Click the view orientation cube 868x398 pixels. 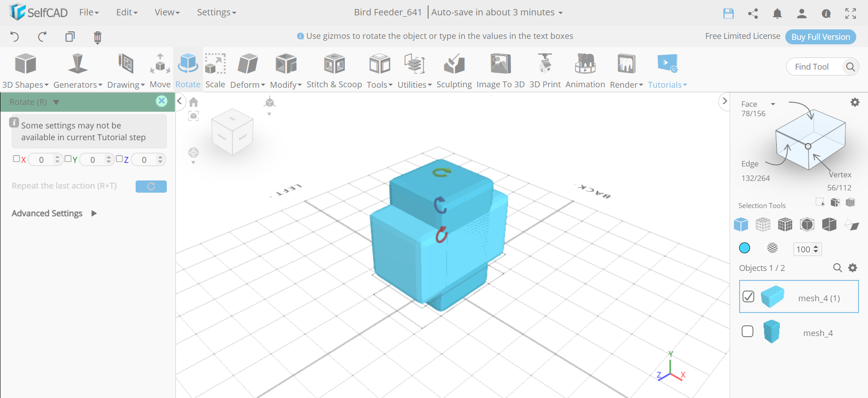coord(232,132)
